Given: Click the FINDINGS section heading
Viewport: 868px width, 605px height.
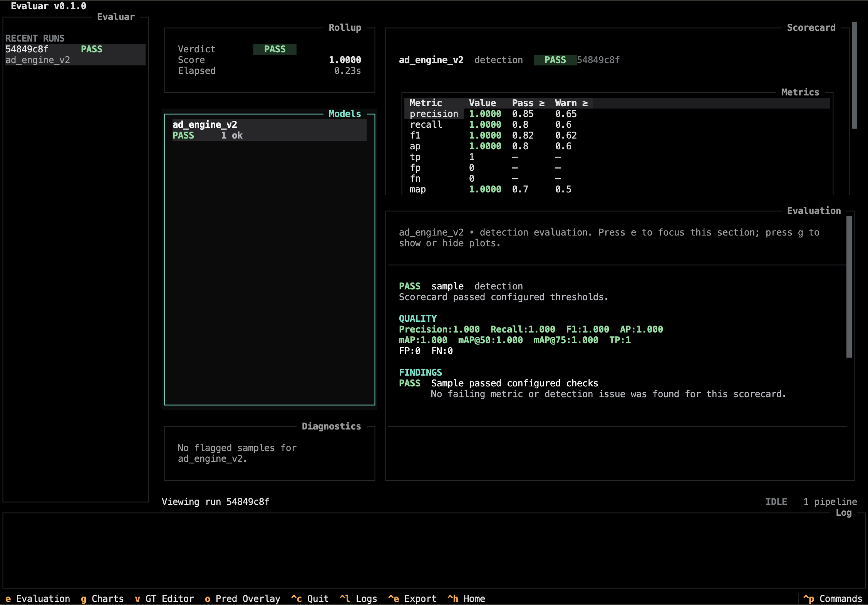Looking at the screenshot, I should click(421, 373).
